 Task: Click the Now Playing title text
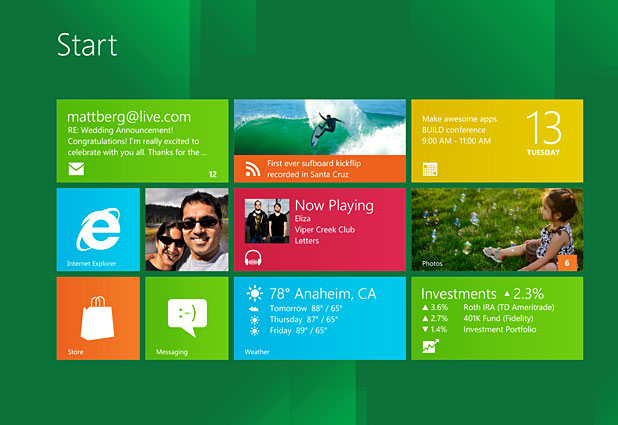tap(334, 205)
